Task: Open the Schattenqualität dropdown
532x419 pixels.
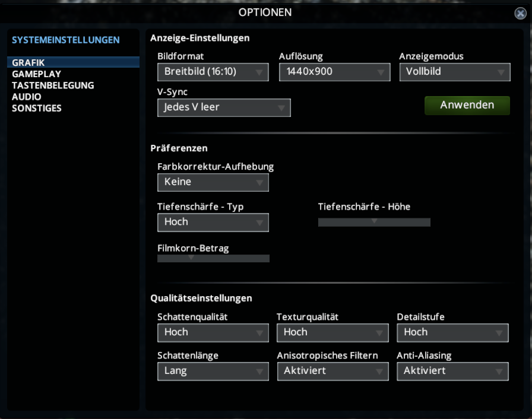Action: click(x=213, y=333)
